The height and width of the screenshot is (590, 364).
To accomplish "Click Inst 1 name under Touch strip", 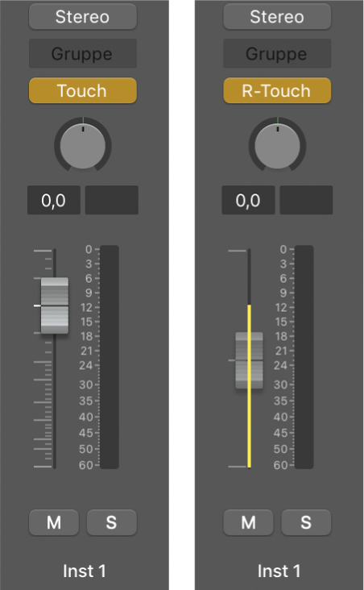I will [x=85, y=571].
